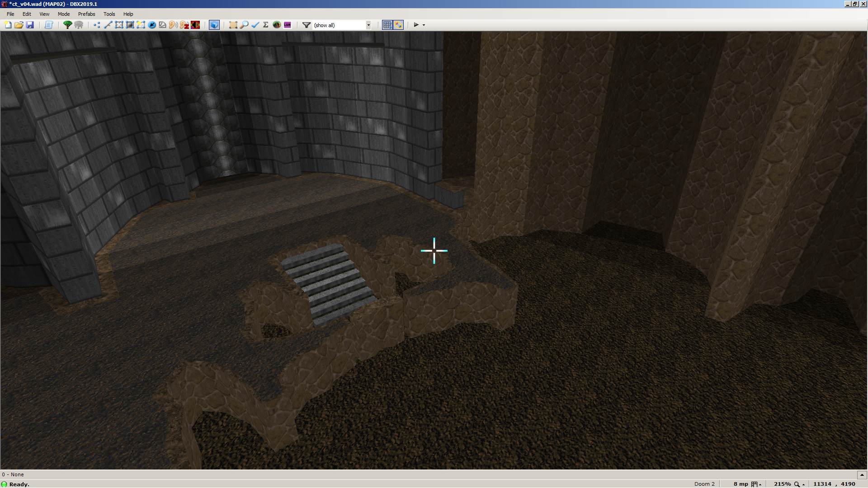Click the Sigma statistics icon

pos(266,25)
